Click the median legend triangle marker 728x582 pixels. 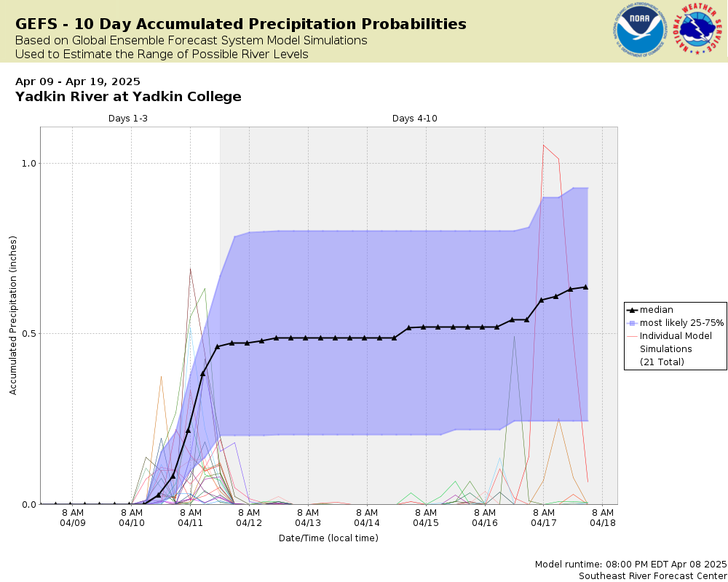pos(632,310)
